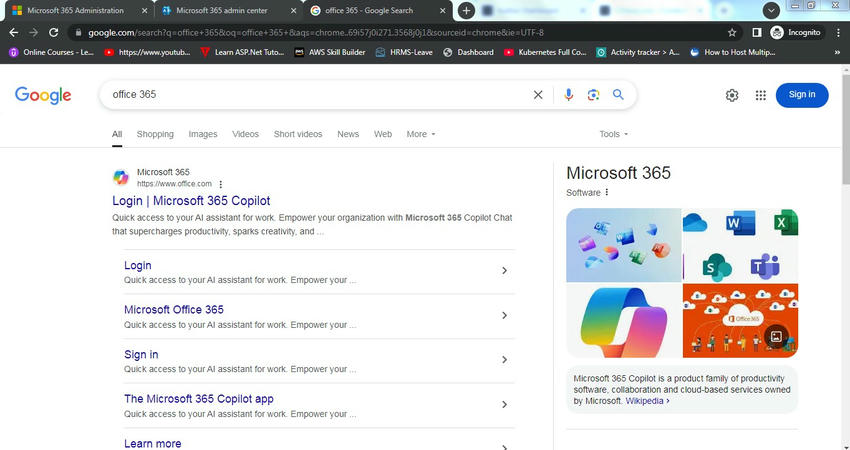Close the office 365 Google Search tab

click(x=443, y=10)
